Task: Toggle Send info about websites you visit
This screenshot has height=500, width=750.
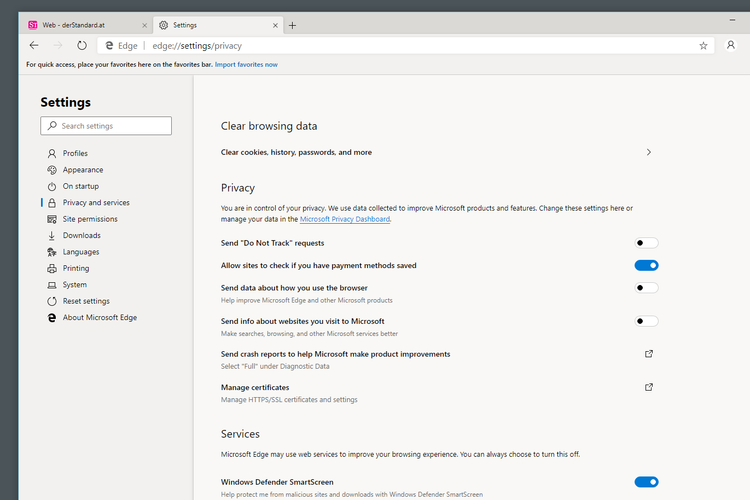Action: pos(646,321)
